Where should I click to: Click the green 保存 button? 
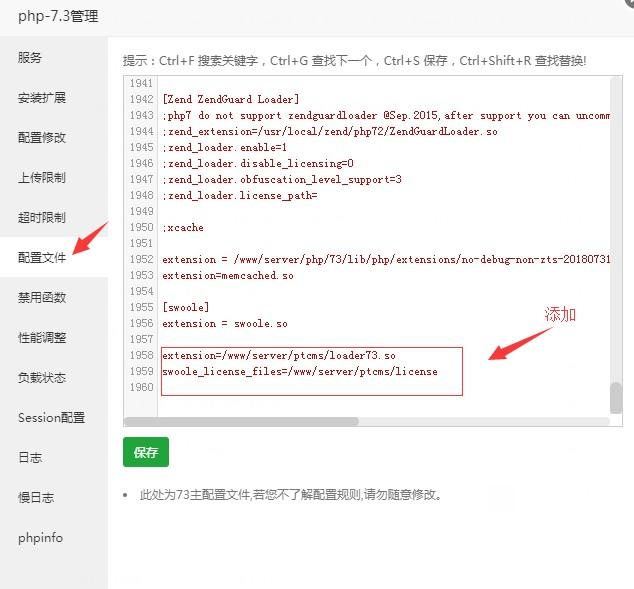tap(146, 452)
